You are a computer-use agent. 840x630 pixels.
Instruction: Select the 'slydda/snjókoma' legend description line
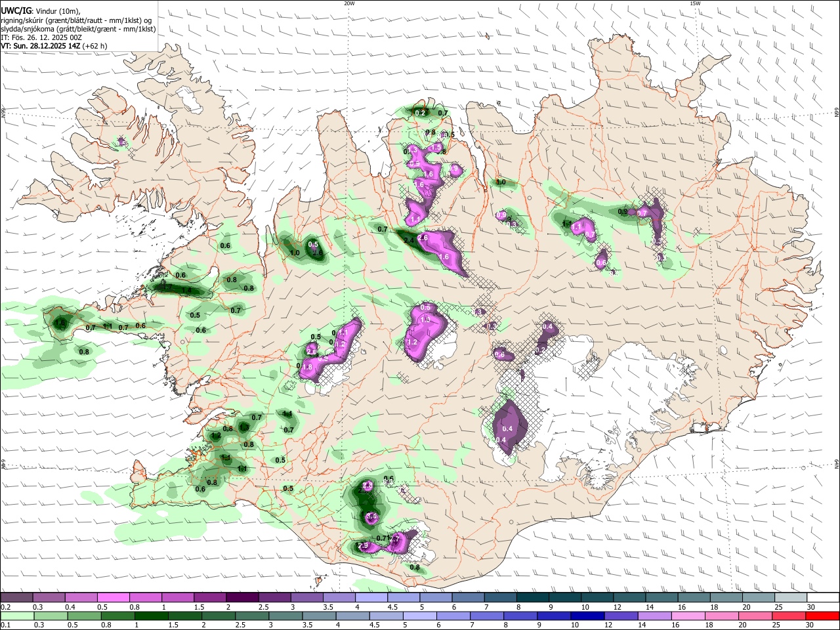coord(78,29)
